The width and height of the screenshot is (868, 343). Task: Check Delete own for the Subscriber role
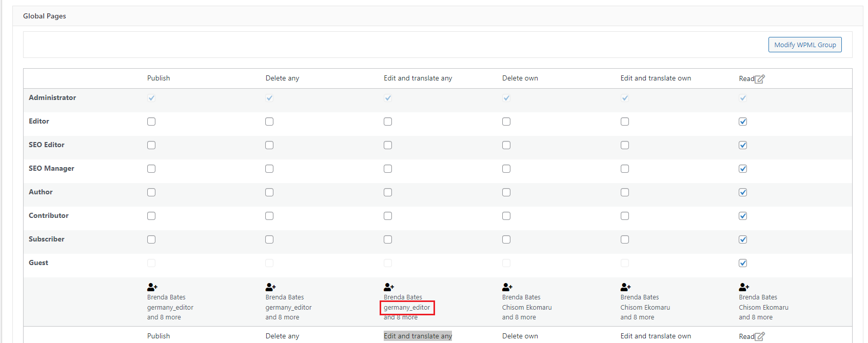[506, 239]
